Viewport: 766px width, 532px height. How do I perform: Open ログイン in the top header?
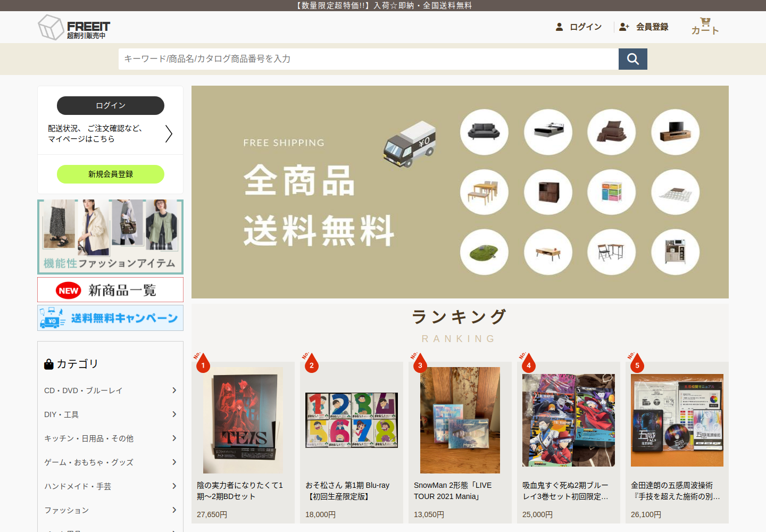[x=579, y=27]
